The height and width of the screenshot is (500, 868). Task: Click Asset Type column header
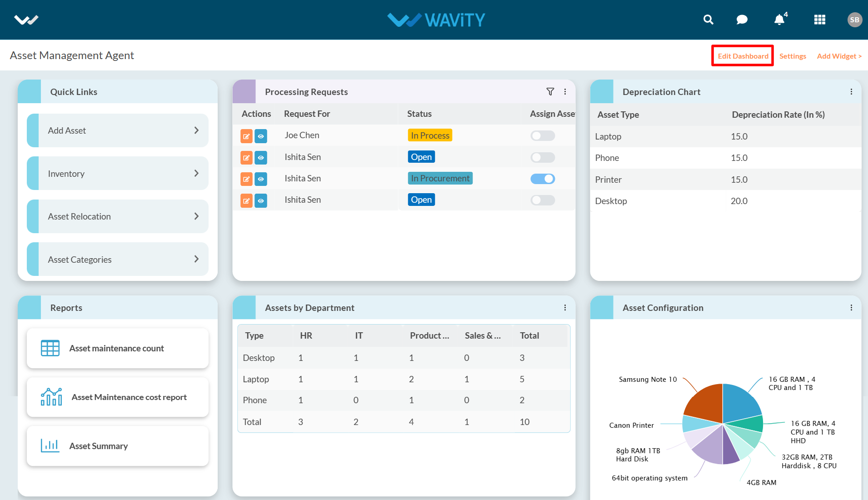pyautogui.click(x=618, y=115)
